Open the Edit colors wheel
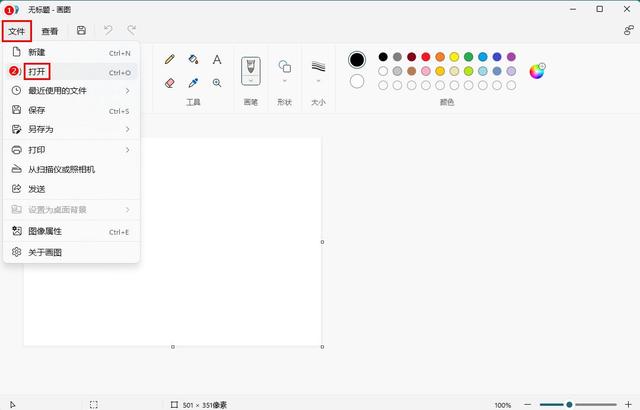Viewport: 640px width, 410px height. click(x=537, y=71)
